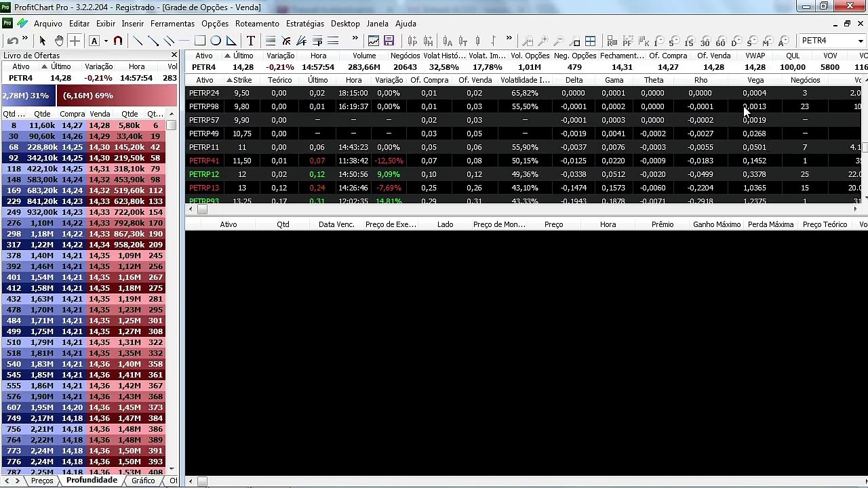The height and width of the screenshot is (488, 868).
Task: Click the ProfitChart green logo icon in menu bar
Action: click(x=22, y=23)
